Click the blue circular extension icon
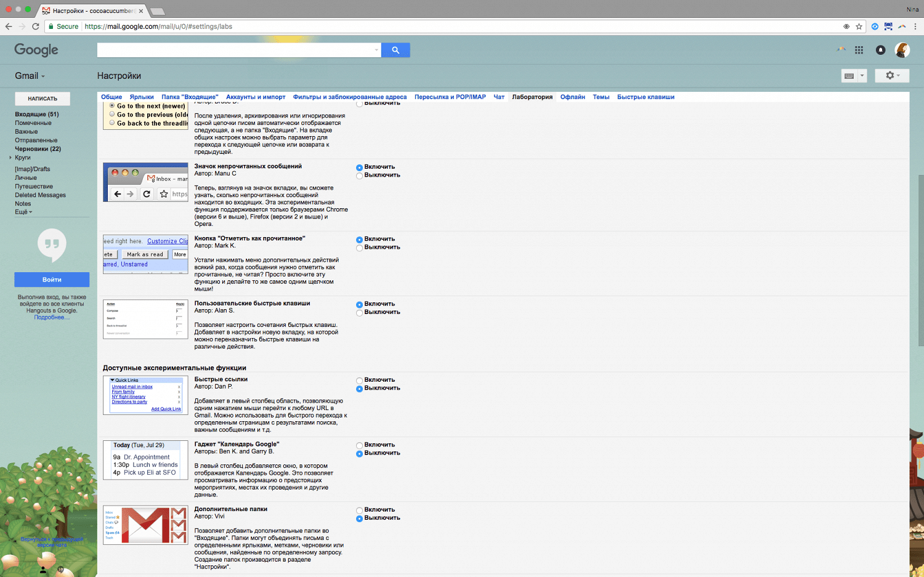 875,26
